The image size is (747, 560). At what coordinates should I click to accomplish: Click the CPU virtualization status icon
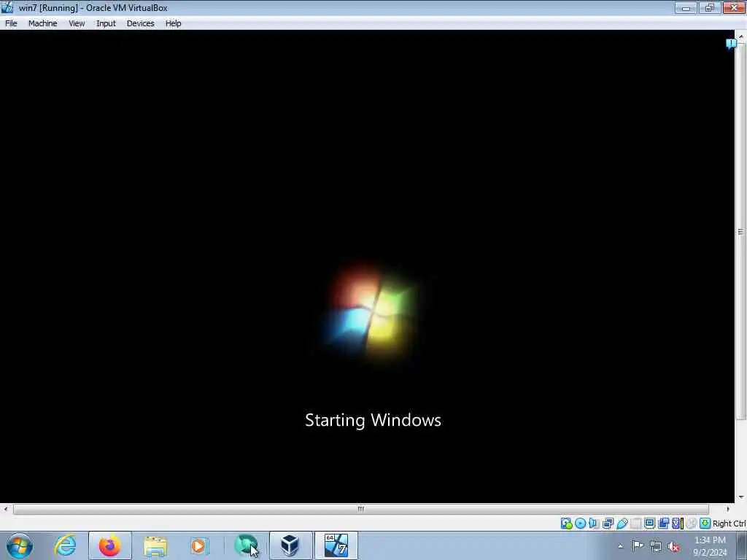[678, 524]
